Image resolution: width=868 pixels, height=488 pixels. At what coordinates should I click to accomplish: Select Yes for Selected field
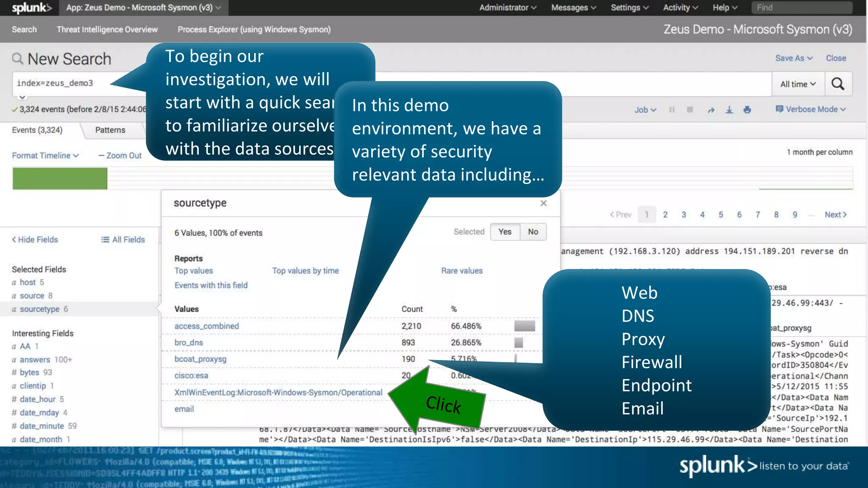click(x=505, y=232)
